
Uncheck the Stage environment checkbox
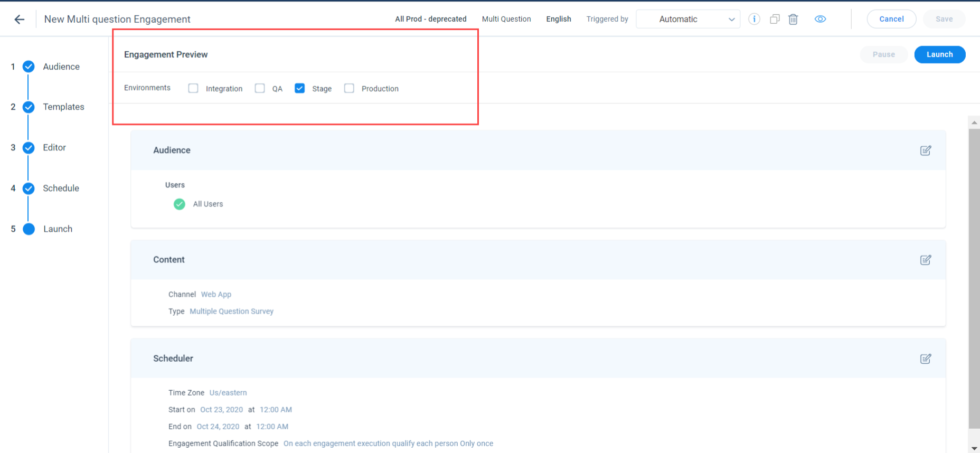[x=299, y=88]
